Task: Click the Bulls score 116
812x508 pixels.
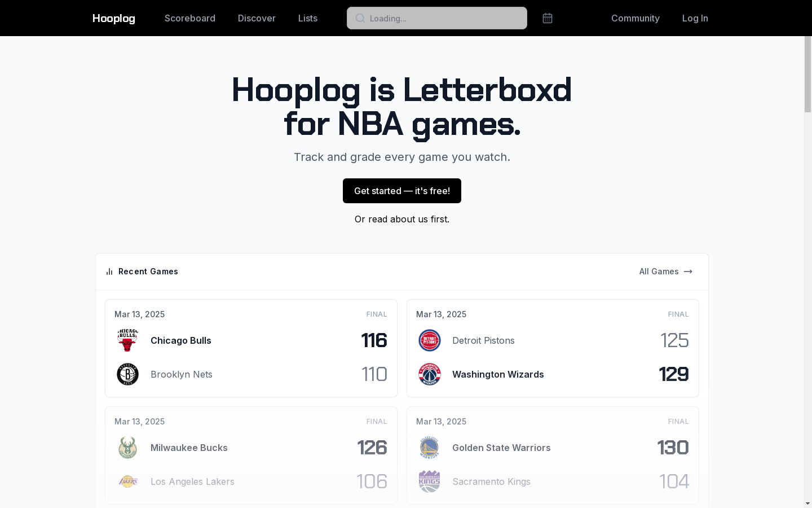Action: tap(374, 340)
